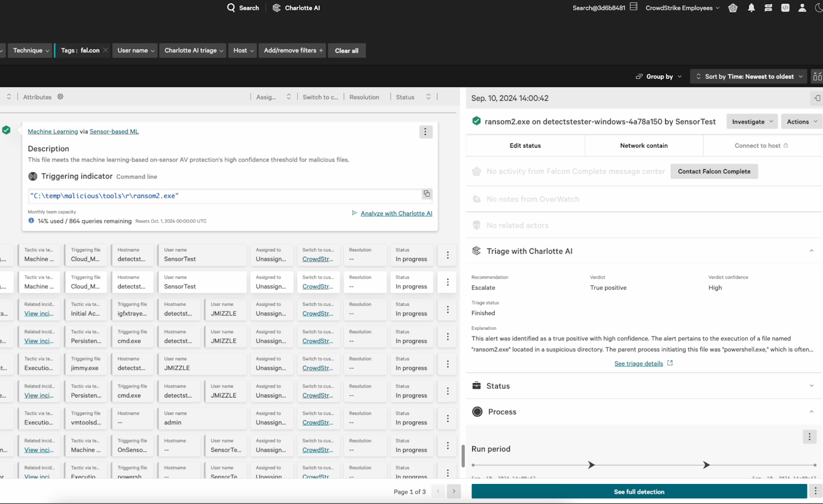Open the User name filter dropdown
The height and width of the screenshot is (504, 823).
pos(136,50)
